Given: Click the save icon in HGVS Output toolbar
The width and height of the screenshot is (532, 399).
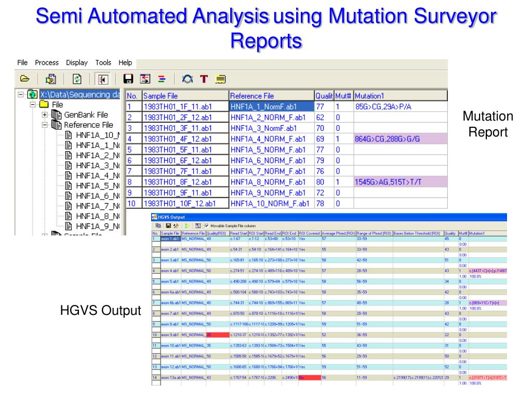Looking at the screenshot, I should [x=168, y=225].
